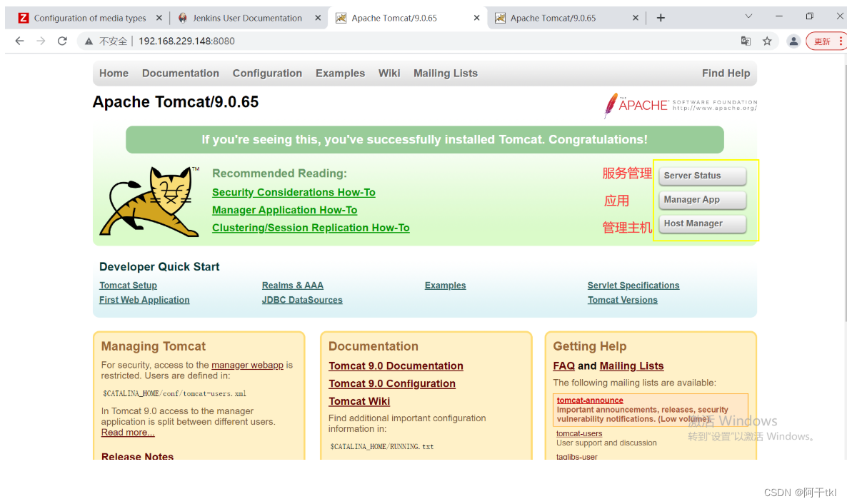The height and width of the screenshot is (504, 847).
Task: Reload the page with the refresh icon
Action: [x=62, y=41]
